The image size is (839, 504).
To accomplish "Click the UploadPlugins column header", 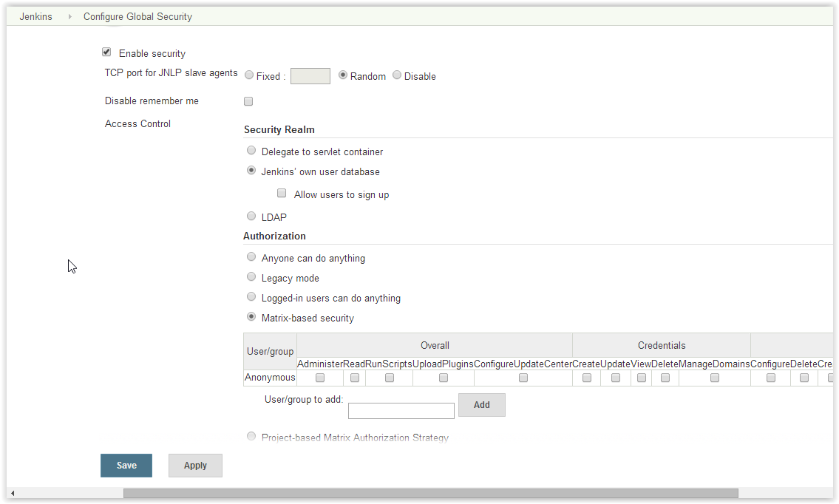I will (443, 364).
